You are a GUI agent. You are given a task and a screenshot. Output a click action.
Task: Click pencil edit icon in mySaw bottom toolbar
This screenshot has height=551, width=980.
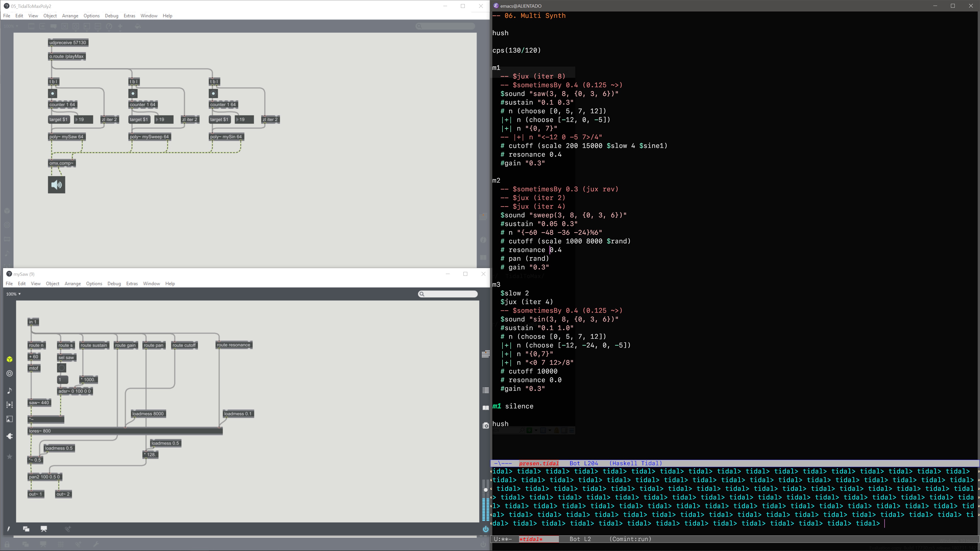(x=8, y=529)
